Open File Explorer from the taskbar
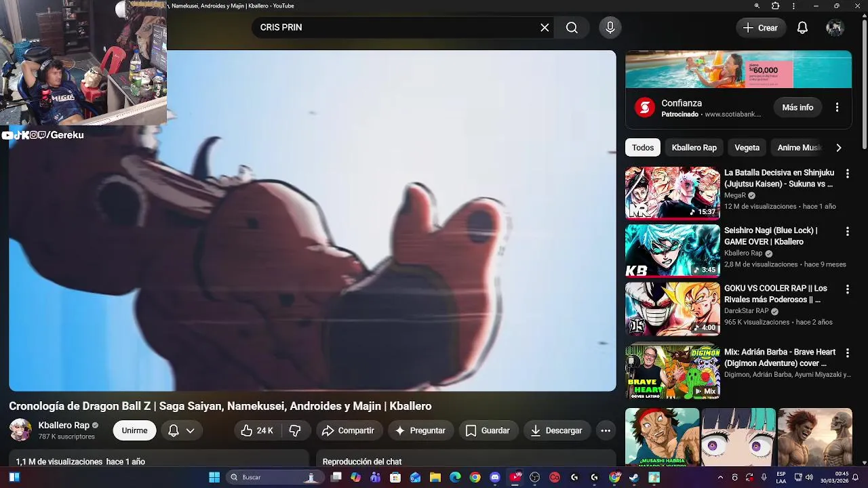This screenshot has height=488, width=868. 435,477
